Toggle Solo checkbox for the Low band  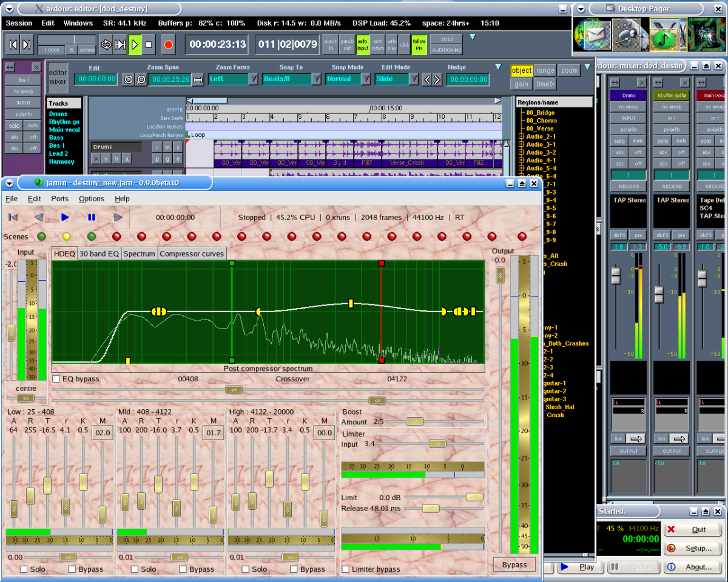pyautogui.click(x=24, y=569)
